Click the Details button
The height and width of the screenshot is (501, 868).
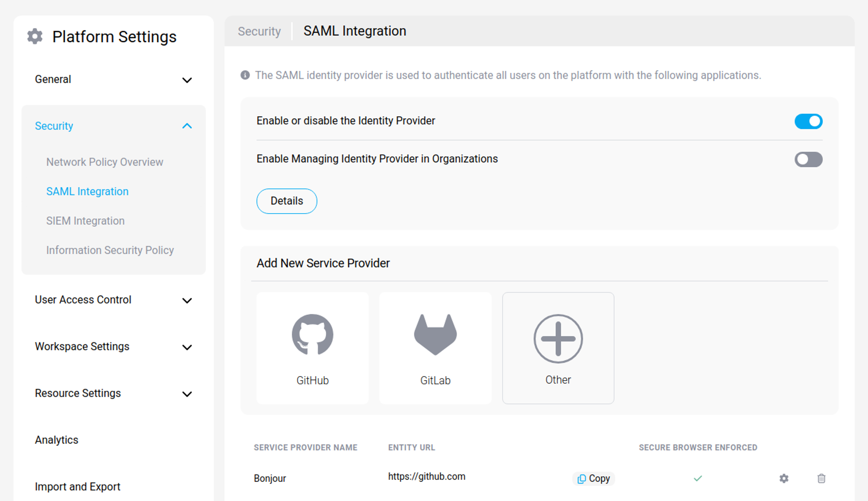(x=287, y=201)
